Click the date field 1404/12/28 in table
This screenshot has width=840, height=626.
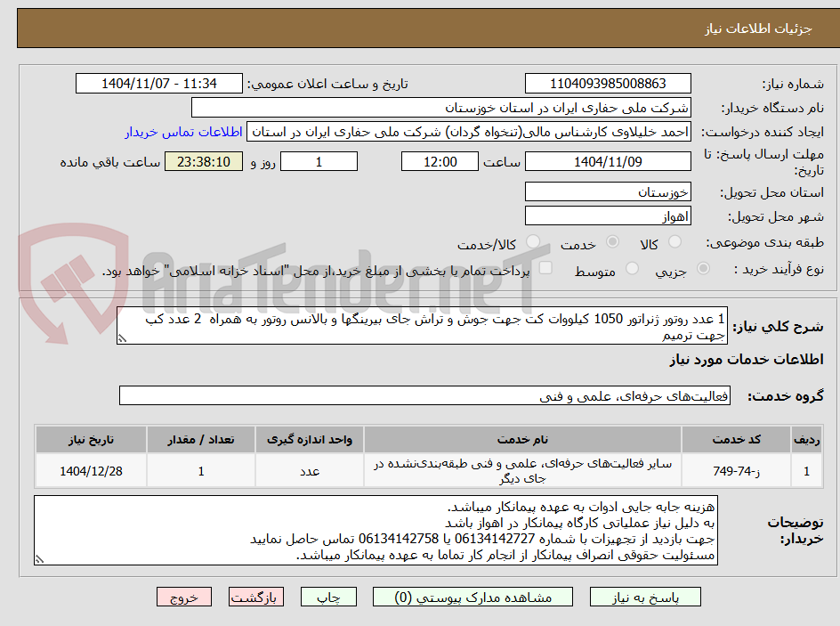click(x=90, y=471)
